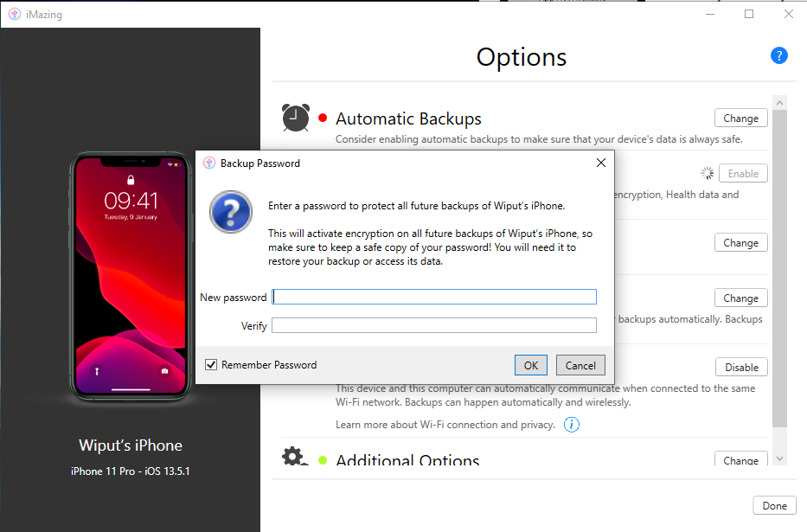Confirm the backup password with OK

pos(530,365)
